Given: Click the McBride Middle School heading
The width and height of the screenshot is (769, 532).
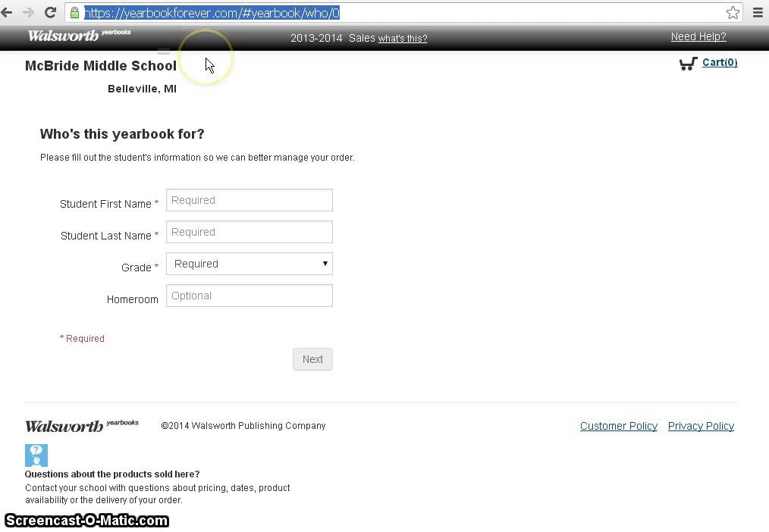Looking at the screenshot, I should (x=101, y=66).
